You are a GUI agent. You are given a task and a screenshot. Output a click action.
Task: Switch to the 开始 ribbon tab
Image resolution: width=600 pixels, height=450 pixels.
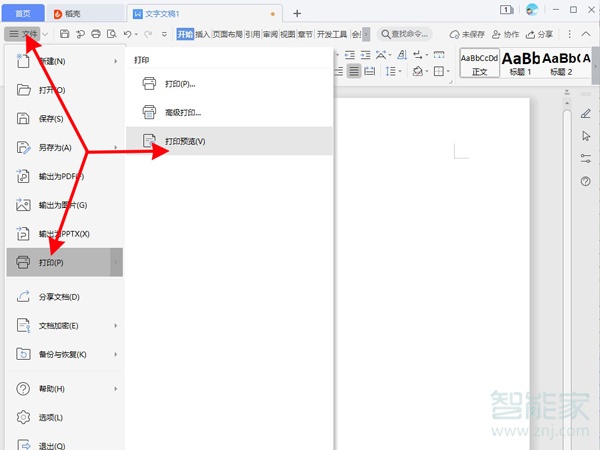[x=185, y=34]
